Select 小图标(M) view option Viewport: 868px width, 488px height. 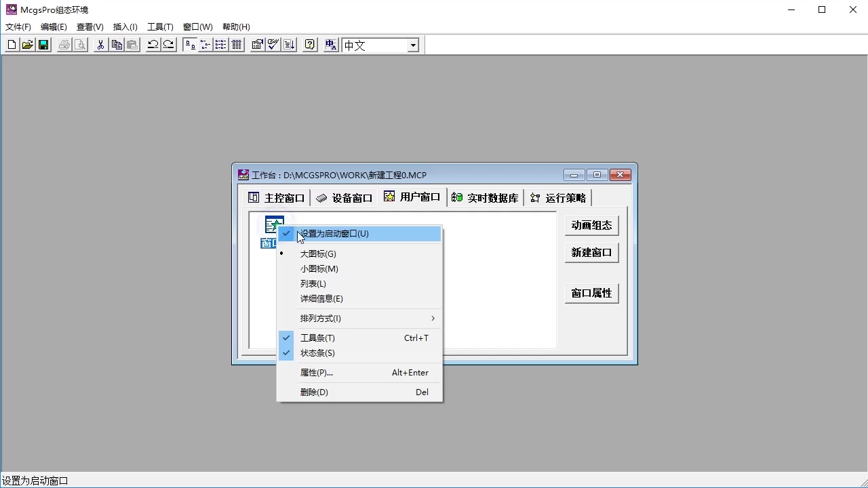(359, 269)
